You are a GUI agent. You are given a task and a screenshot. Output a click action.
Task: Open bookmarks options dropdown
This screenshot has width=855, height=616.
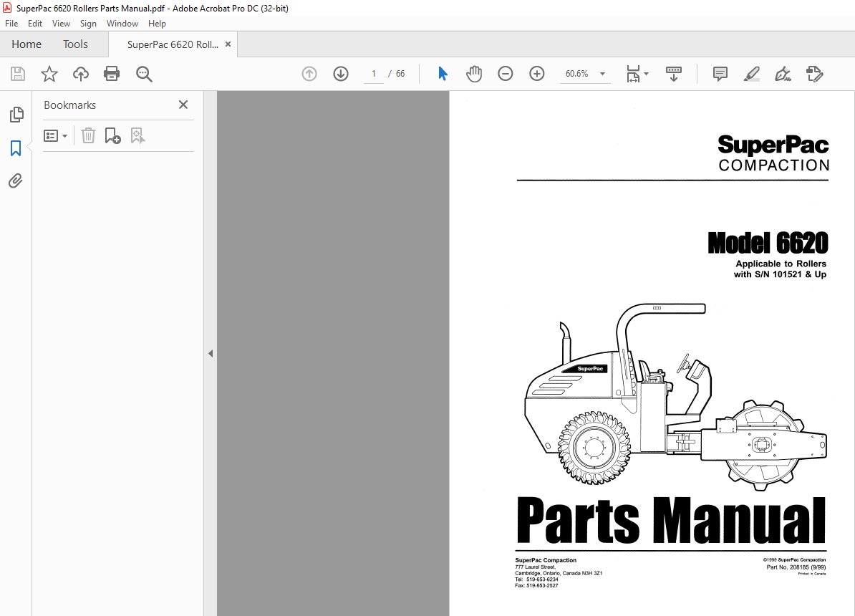(55, 135)
